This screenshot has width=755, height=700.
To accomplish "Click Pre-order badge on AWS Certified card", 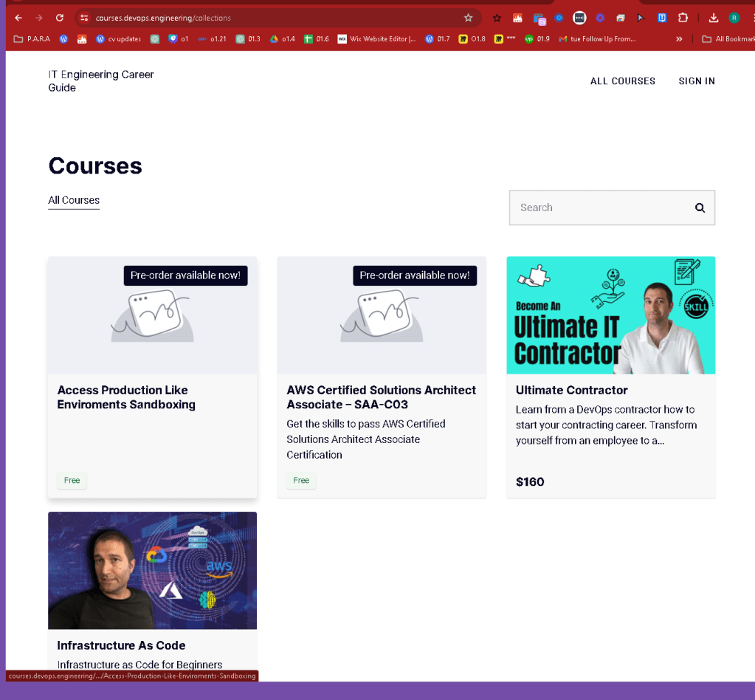I will [415, 275].
